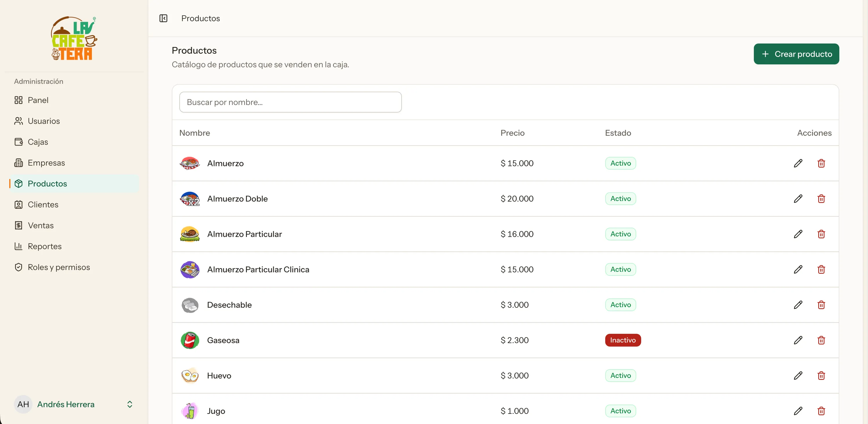Open Cajas in the sidebar
This screenshot has width=868, height=424.
point(74,142)
